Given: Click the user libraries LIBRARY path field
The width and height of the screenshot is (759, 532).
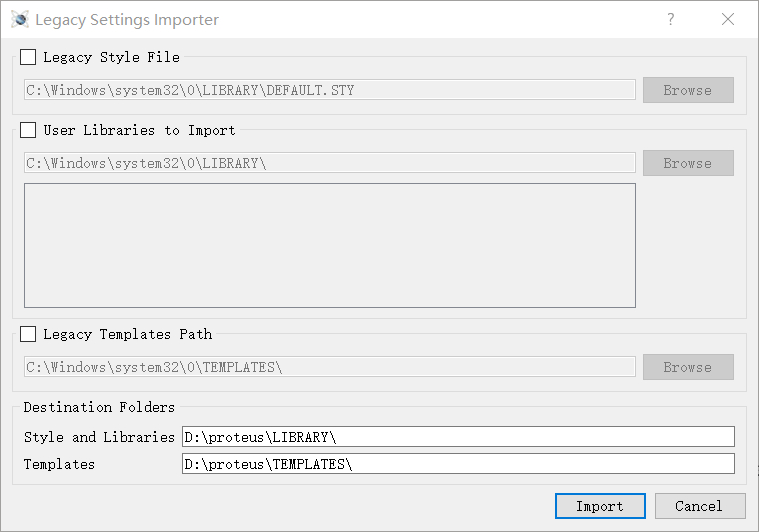Looking at the screenshot, I should (x=330, y=163).
